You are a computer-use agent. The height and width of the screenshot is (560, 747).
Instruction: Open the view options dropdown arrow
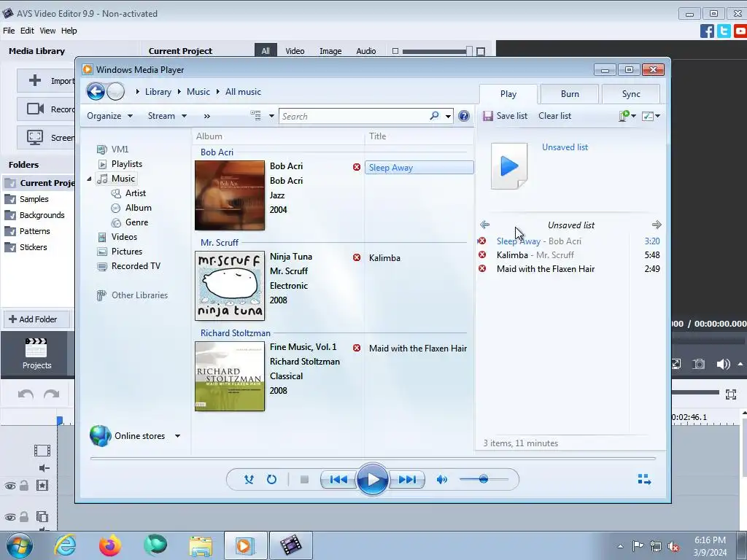point(271,116)
